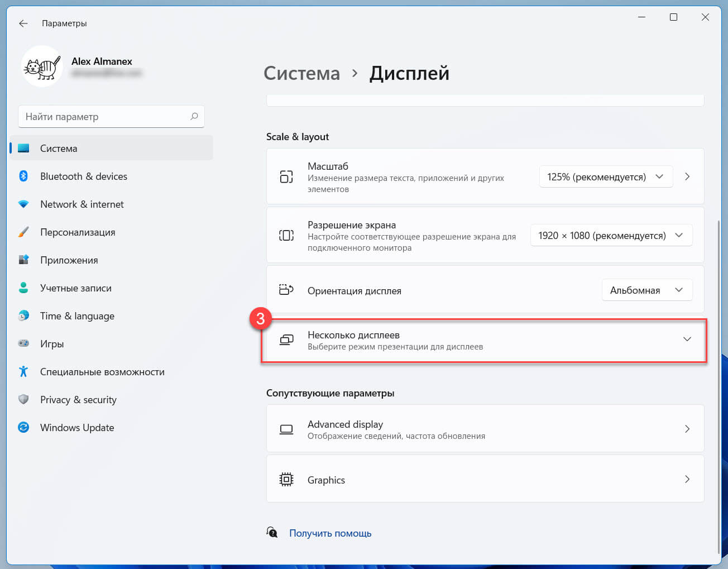Click the Дисплей page title
The image size is (728, 569).
coord(409,73)
